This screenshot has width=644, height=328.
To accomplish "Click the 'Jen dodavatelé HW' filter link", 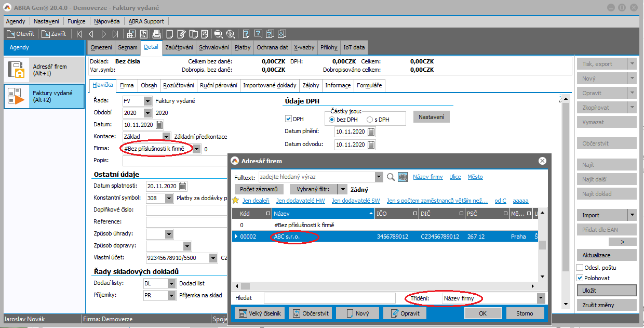I will tap(300, 201).
